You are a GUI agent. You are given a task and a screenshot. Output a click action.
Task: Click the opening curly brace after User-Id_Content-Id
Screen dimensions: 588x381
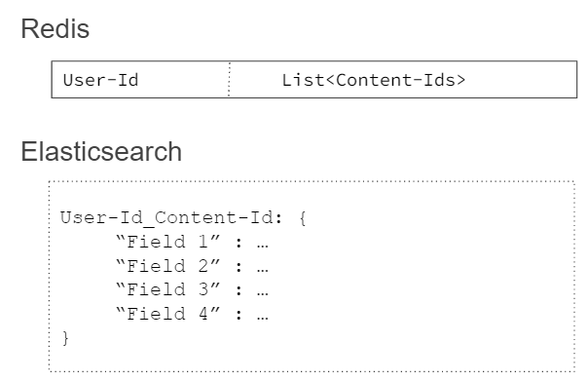pyautogui.click(x=303, y=218)
